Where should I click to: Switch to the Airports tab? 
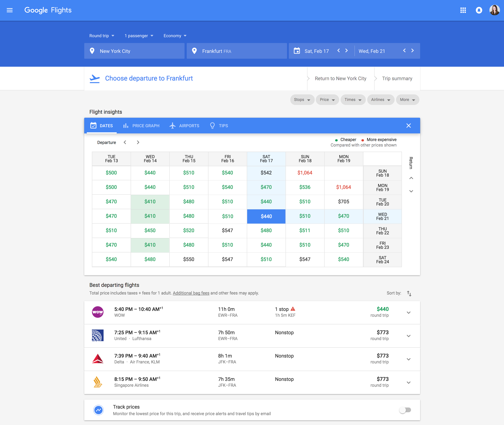pos(184,126)
